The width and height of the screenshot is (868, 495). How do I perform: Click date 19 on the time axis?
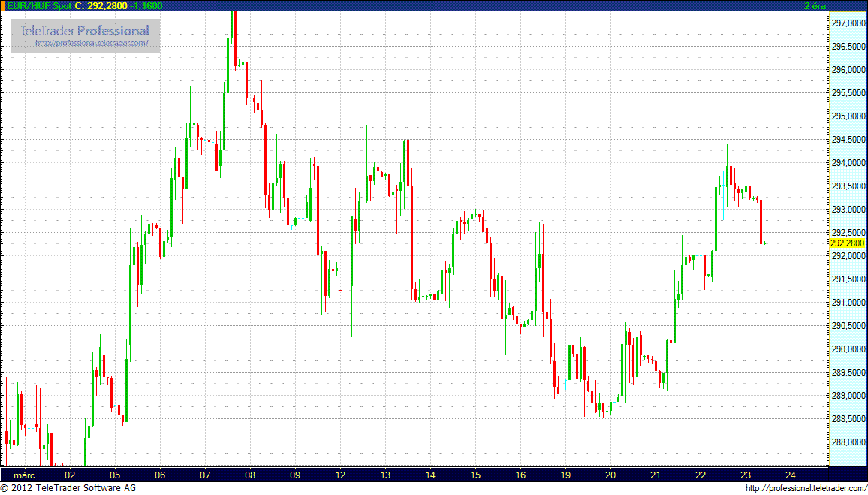click(x=565, y=475)
